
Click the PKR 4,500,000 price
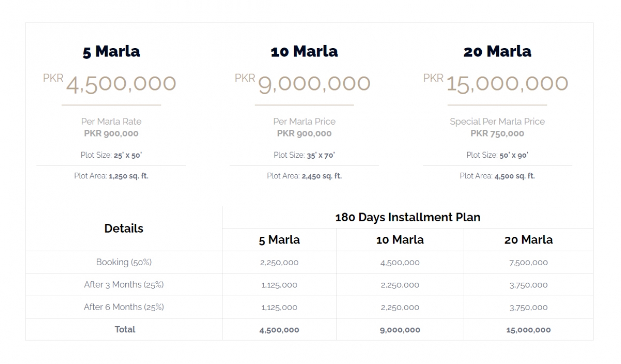110,83
